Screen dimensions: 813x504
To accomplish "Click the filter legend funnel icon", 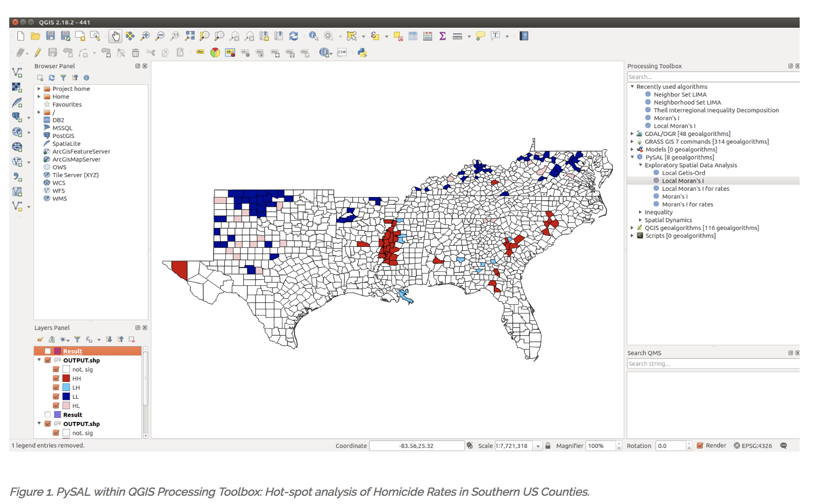I will [x=77, y=339].
